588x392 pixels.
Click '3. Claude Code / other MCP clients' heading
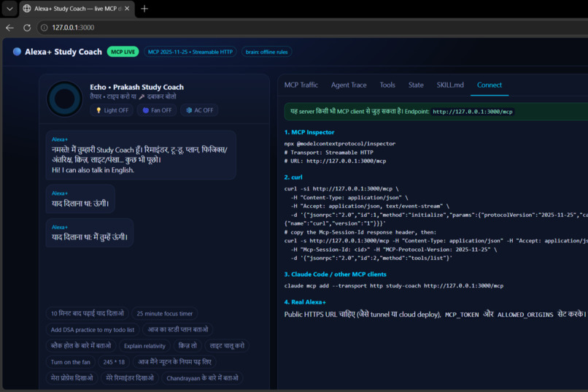pyautogui.click(x=336, y=274)
